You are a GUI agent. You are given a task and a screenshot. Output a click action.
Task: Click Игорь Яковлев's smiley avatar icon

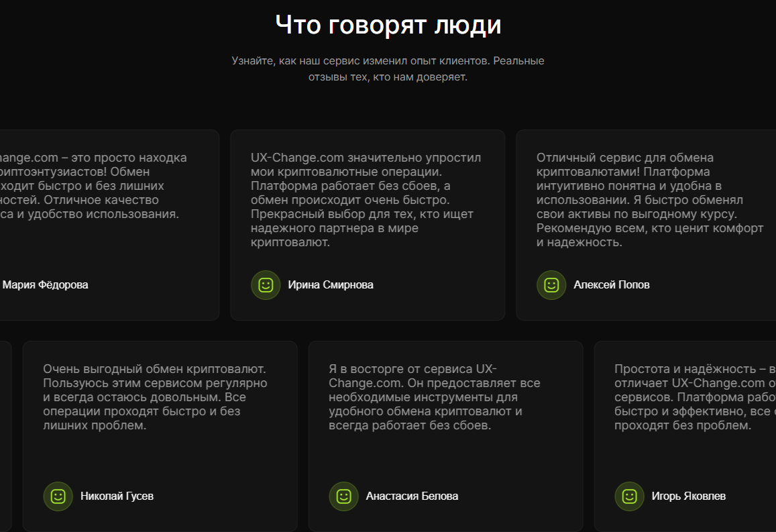(629, 496)
